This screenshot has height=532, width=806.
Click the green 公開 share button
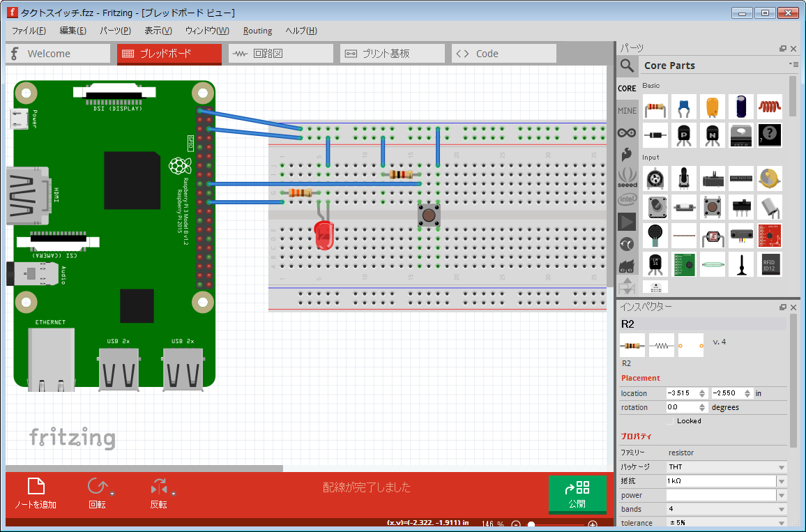tap(577, 494)
